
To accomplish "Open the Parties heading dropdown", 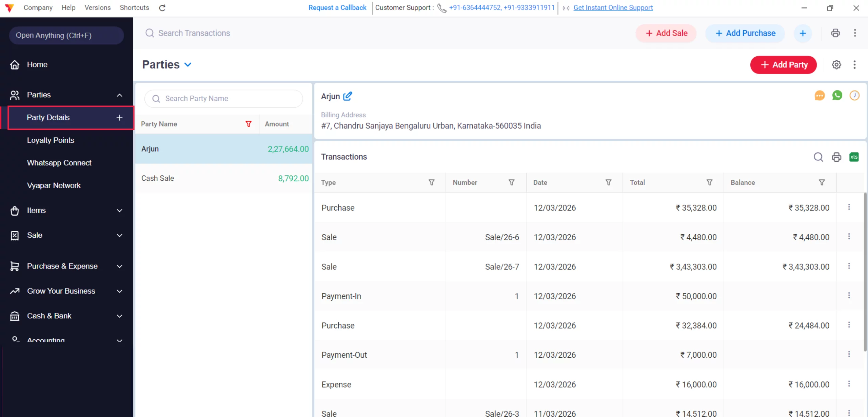I will [x=188, y=65].
